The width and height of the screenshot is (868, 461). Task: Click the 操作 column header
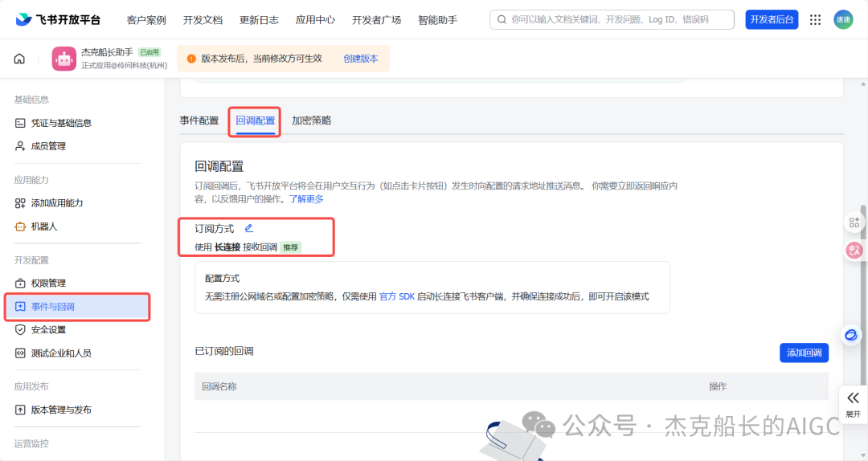coord(718,387)
